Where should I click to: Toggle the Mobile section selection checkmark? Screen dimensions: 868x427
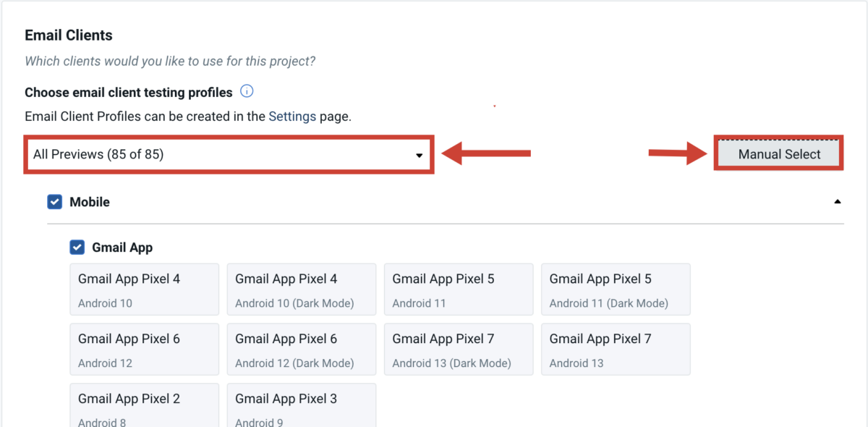[54, 201]
